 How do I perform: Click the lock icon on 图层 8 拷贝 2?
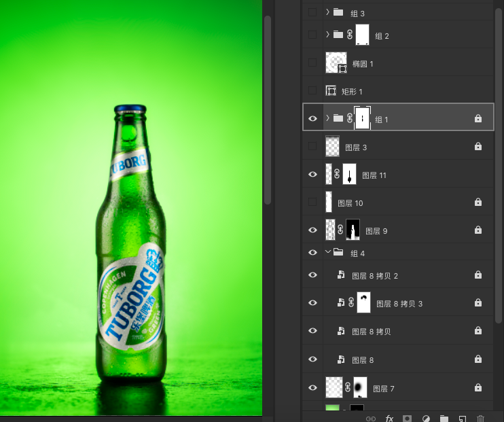pos(478,275)
